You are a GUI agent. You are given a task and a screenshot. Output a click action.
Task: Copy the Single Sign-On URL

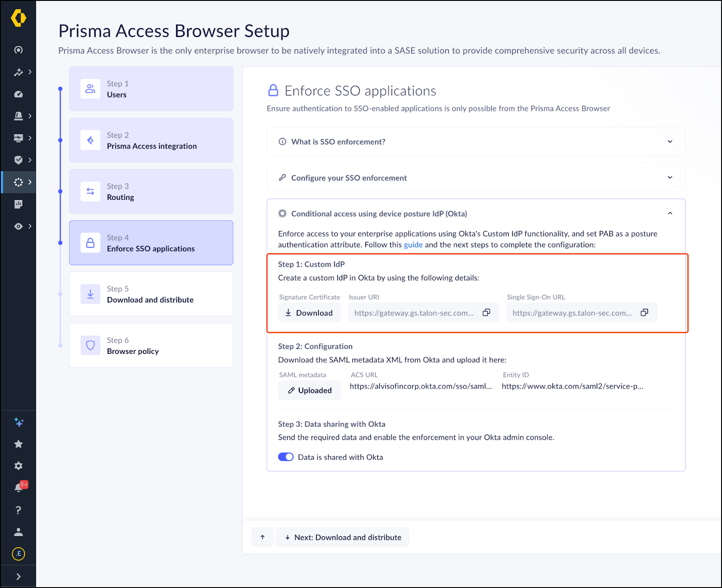tap(644, 312)
